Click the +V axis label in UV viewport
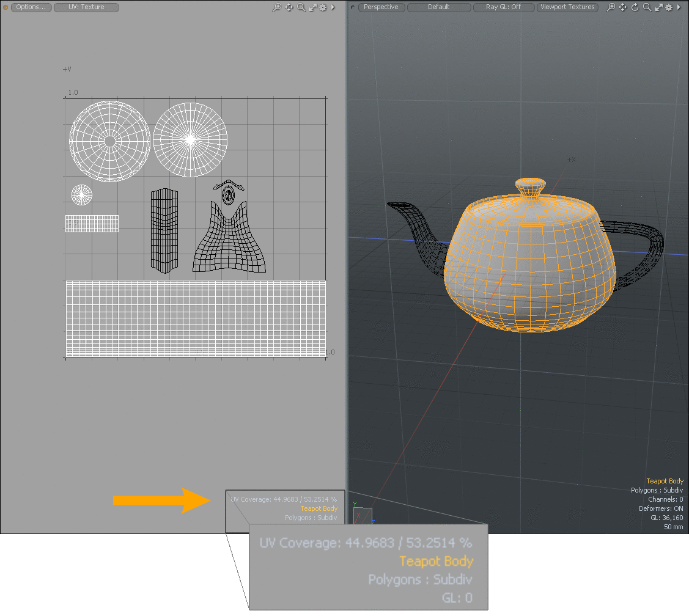Image resolution: width=689 pixels, height=616 pixels. (67, 70)
